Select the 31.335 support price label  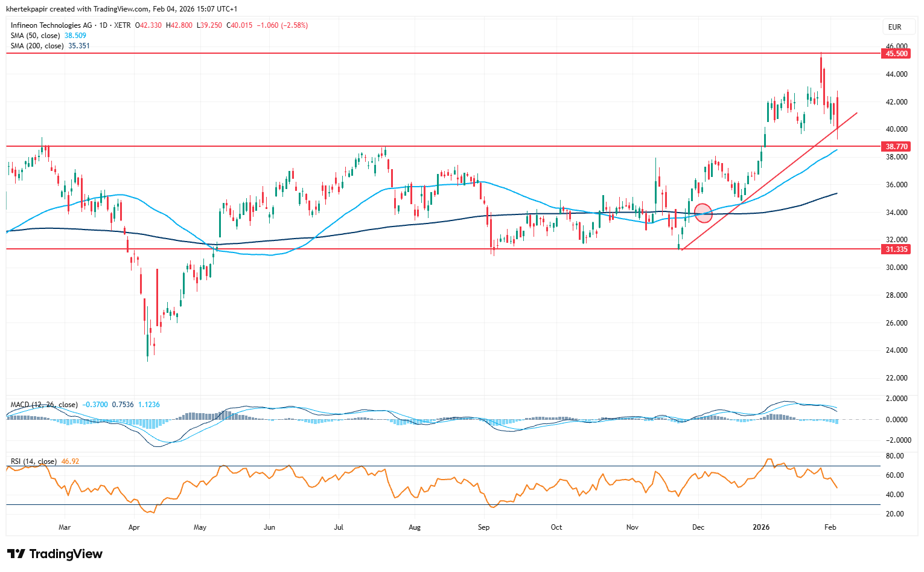pyautogui.click(x=896, y=249)
